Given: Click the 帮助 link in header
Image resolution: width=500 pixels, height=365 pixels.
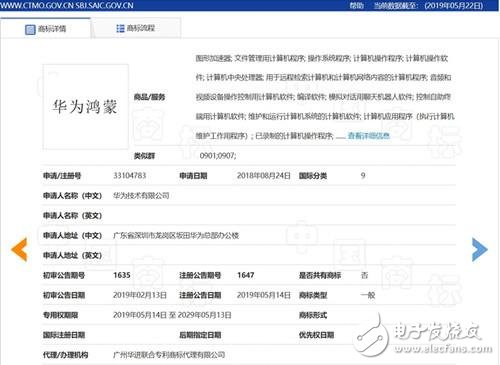Looking at the screenshot, I should click(x=356, y=5).
